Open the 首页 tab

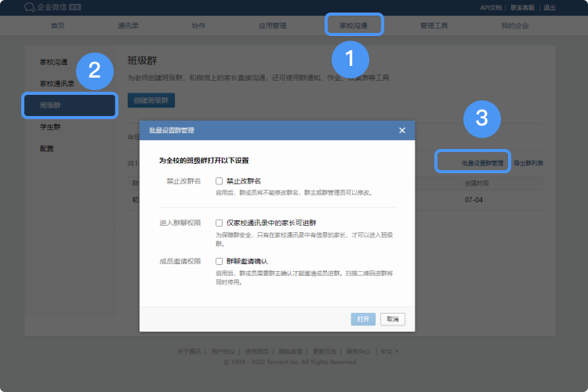(x=58, y=26)
